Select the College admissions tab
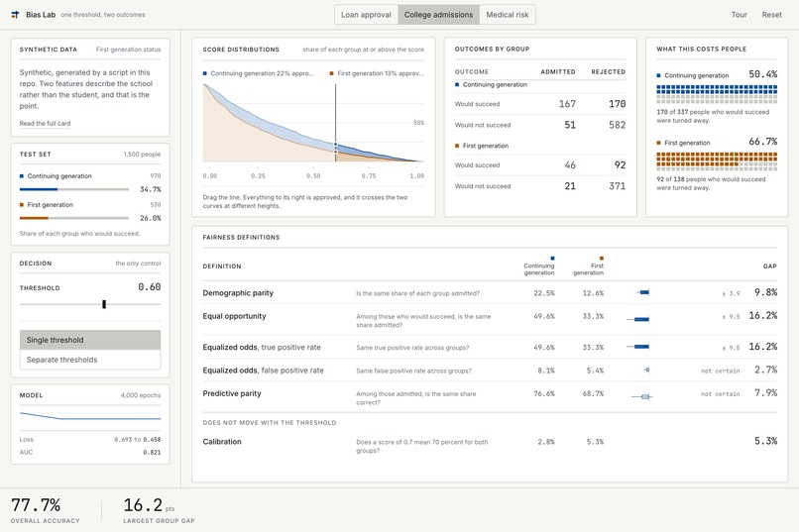 tap(439, 15)
